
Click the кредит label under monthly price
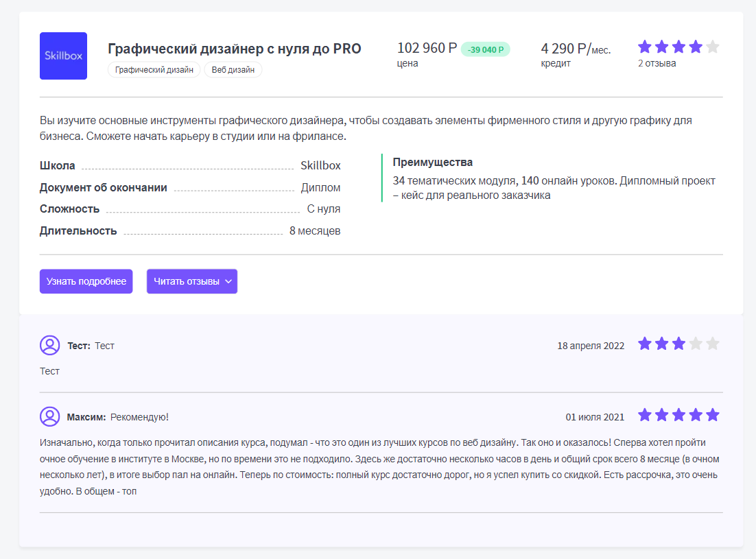[x=556, y=64]
